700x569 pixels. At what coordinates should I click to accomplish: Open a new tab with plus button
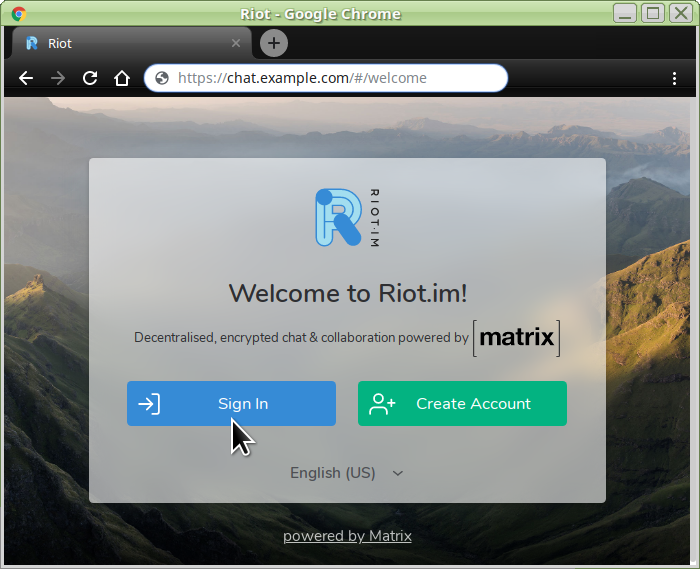click(274, 43)
